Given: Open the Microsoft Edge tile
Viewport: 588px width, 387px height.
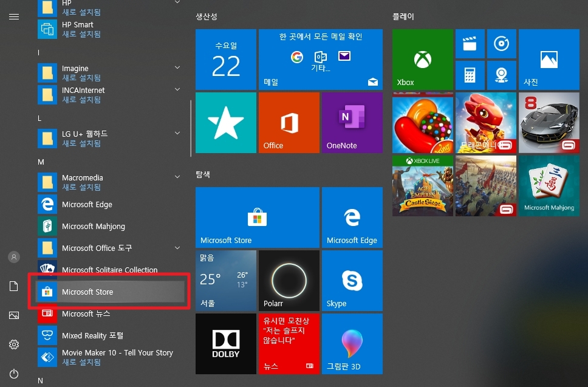Looking at the screenshot, I should point(352,217).
